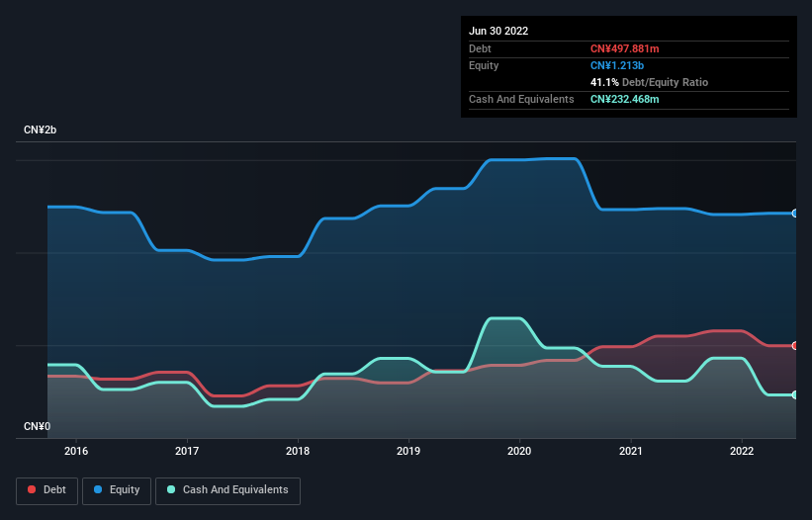Select the teal Cash endpoint marker

(x=795, y=394)
